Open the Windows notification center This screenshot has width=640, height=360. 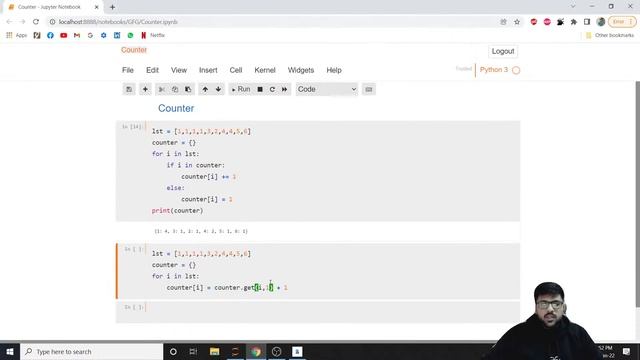[x=627, y=351]
